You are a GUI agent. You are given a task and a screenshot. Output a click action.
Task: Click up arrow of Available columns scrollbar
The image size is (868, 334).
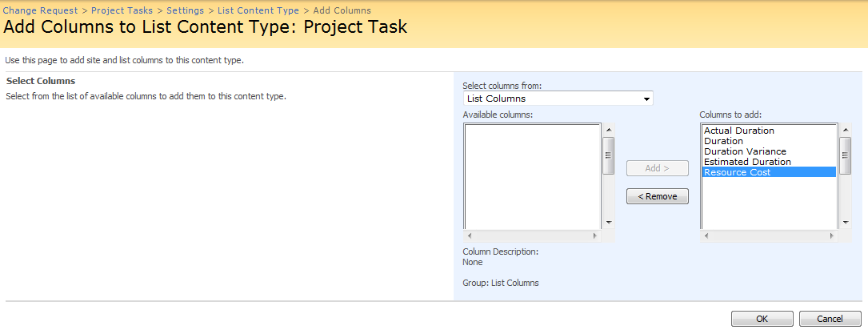point(608,130)
